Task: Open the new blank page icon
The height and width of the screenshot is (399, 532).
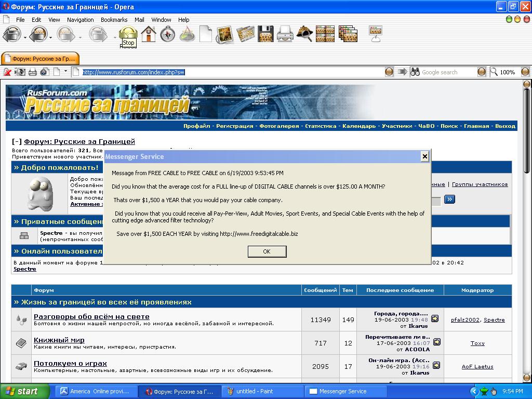Action: click(206, 34)
